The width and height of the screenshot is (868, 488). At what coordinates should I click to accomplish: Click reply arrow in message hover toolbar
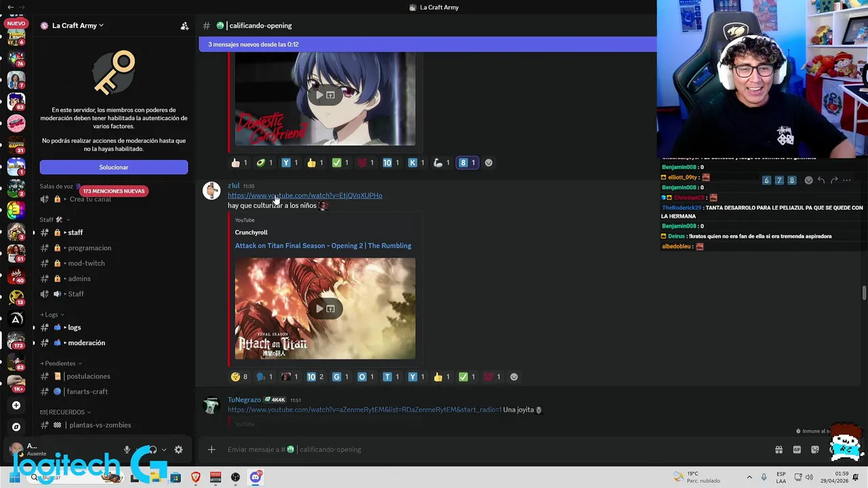coord(821,180)
